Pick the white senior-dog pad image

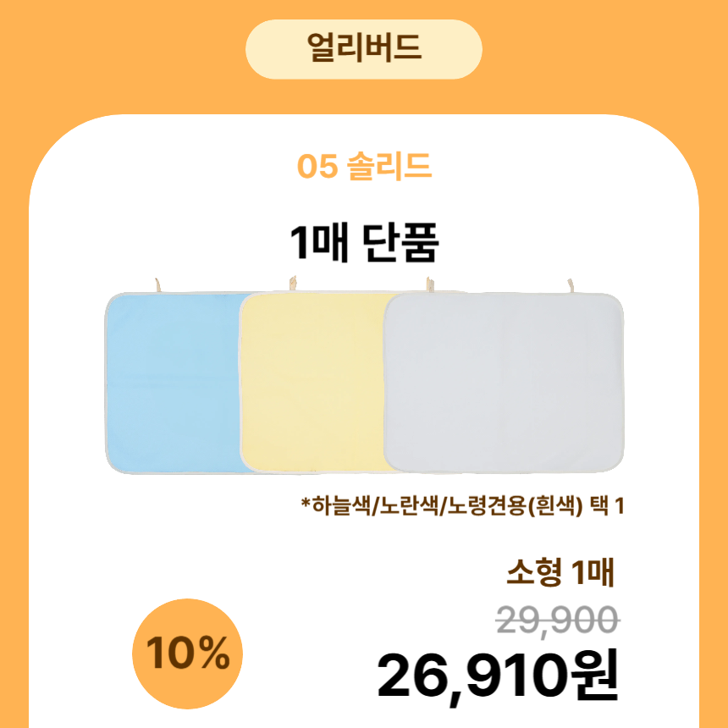point(505,381)
